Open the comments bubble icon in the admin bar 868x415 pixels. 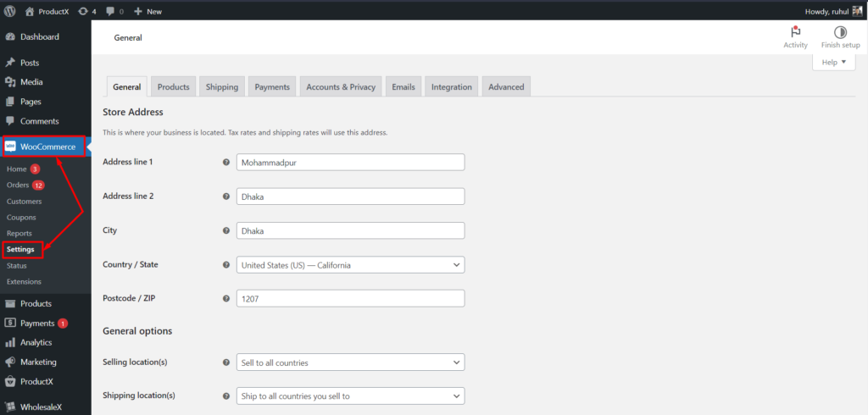pyautogui.click(x=111, y=11)
